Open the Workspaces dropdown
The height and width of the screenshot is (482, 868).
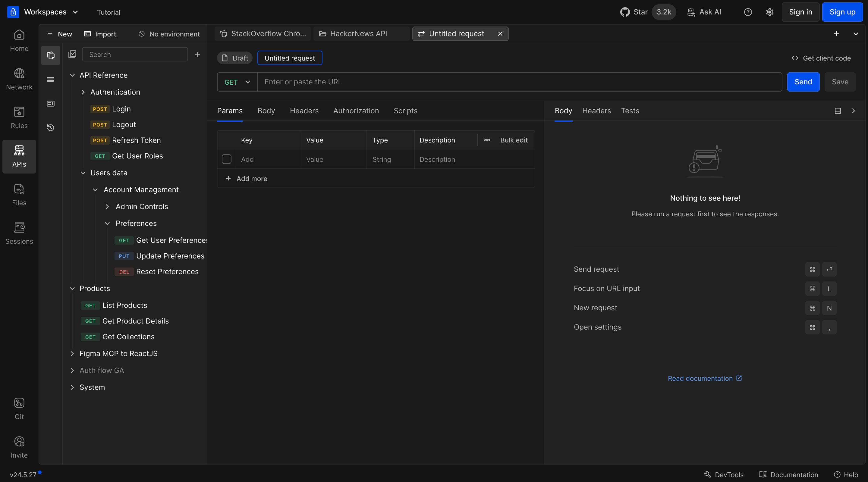coord(51,12)
